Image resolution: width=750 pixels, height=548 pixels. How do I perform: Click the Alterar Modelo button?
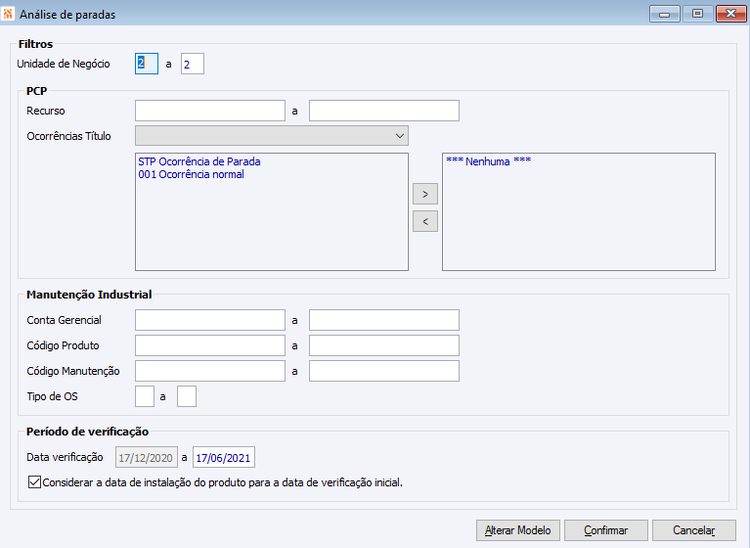518,530
